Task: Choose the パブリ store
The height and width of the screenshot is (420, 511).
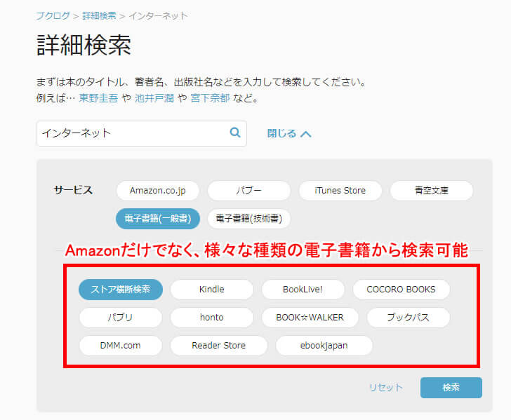Action: pyautogui.click(x=121, y=318)
